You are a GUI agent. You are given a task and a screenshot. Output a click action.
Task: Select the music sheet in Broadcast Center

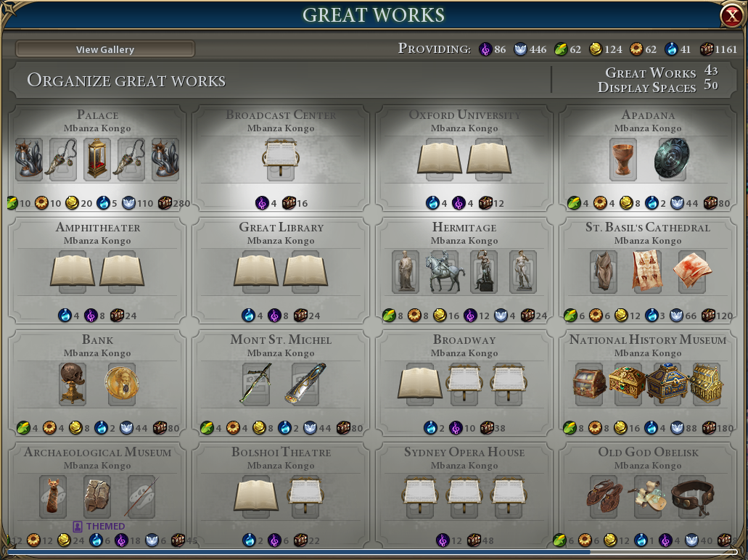click(x=281, y=158)
